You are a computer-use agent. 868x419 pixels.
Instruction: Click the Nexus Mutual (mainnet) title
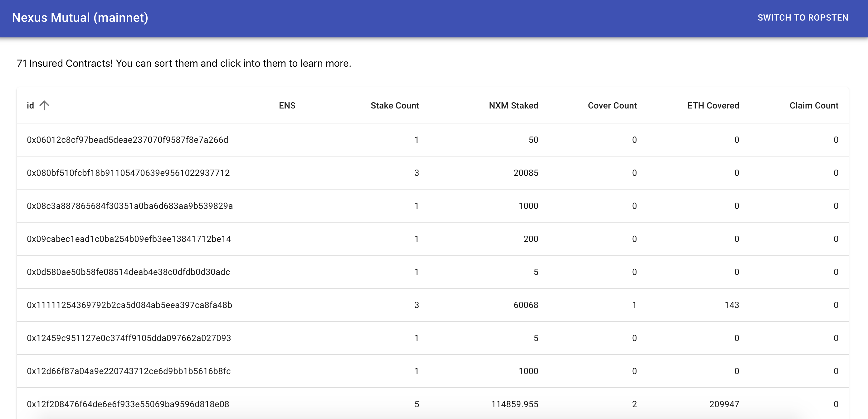[x=80, y=17]
